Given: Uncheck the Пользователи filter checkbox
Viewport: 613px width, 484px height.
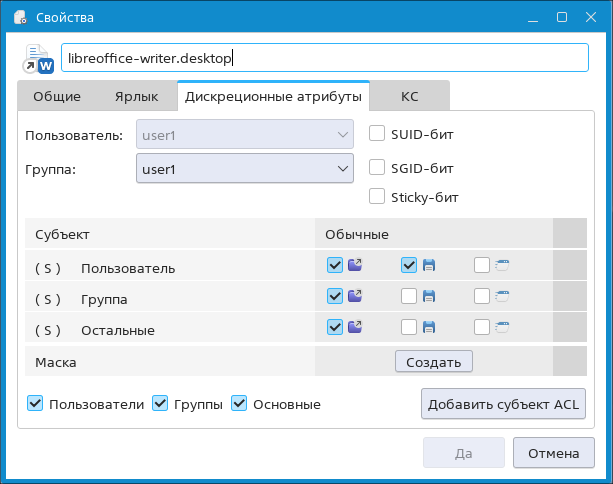Looking at the screenshot, I should pyautogui.click(x=36, y=404).
